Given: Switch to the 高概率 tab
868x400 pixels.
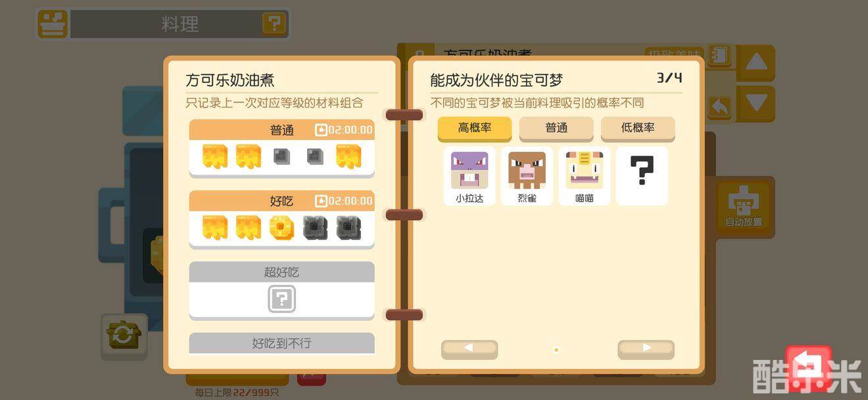Looking at the screenshot, I should click(x=475, y=128).
